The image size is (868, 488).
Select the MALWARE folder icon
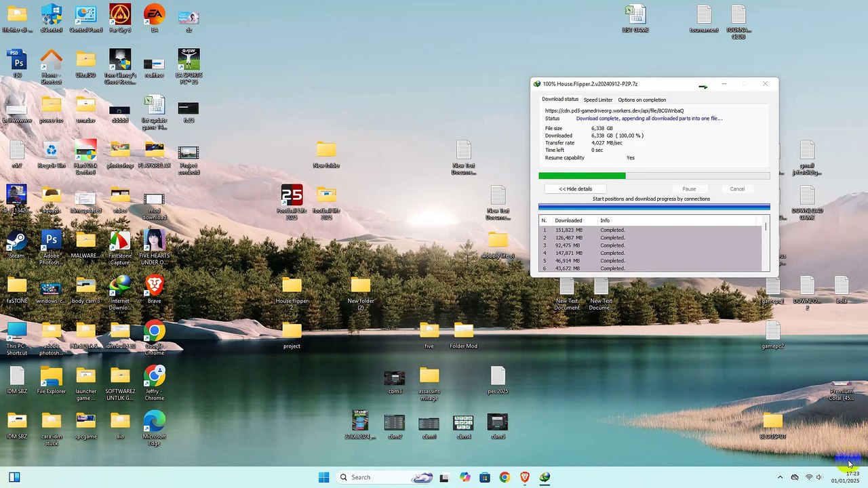[x=85, y=245]
